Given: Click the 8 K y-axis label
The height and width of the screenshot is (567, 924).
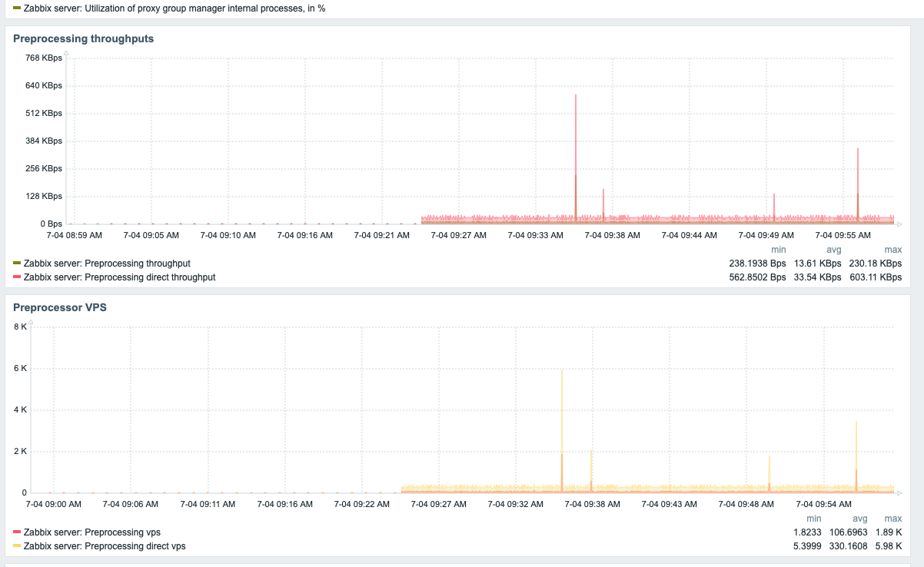Looking at the screenshot, I should [x=20, y=327].
